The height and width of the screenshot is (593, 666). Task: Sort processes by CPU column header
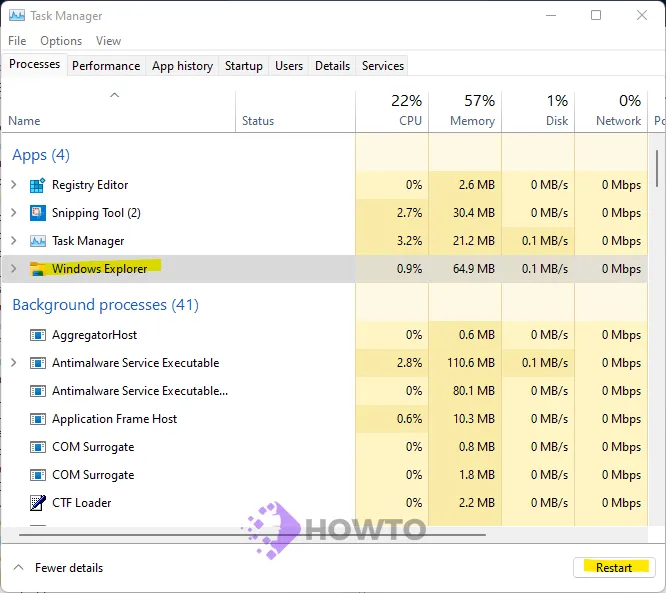click(392, 111)
